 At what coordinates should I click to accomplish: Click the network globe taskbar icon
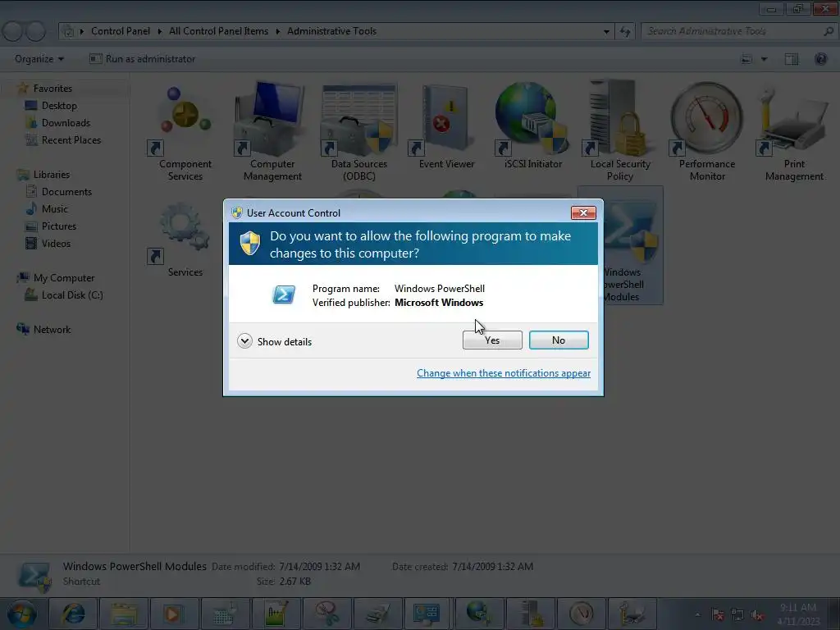pyautogui.click(x=478, y=614)
